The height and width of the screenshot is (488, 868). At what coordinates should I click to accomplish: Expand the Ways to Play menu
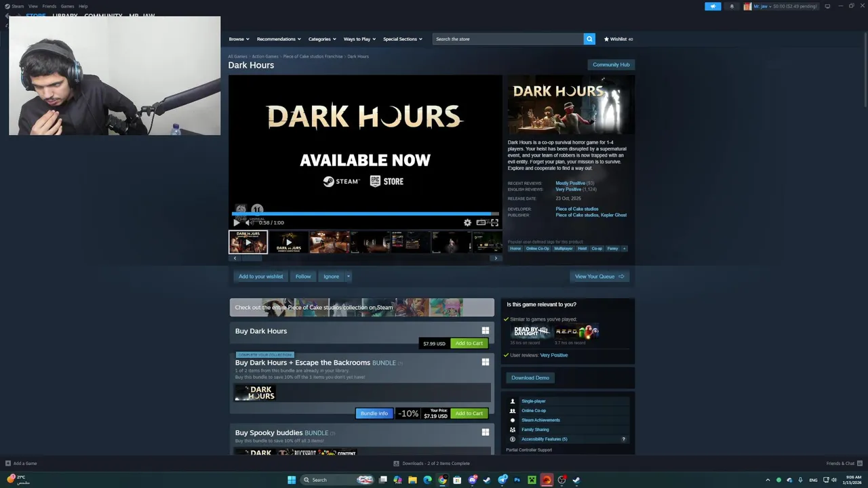(x=359, y=39)
